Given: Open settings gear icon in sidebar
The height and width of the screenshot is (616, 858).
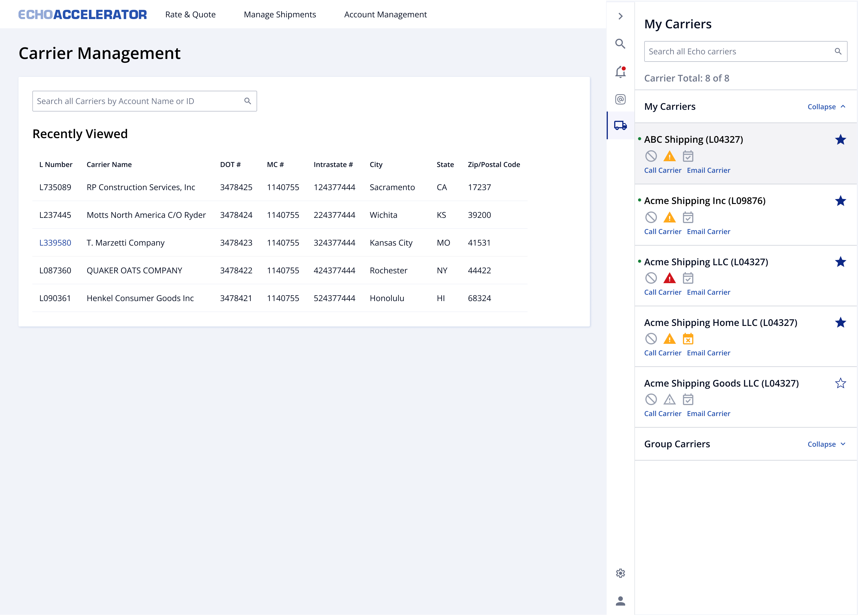Looking at the screenshot, I should pos(621,573).
